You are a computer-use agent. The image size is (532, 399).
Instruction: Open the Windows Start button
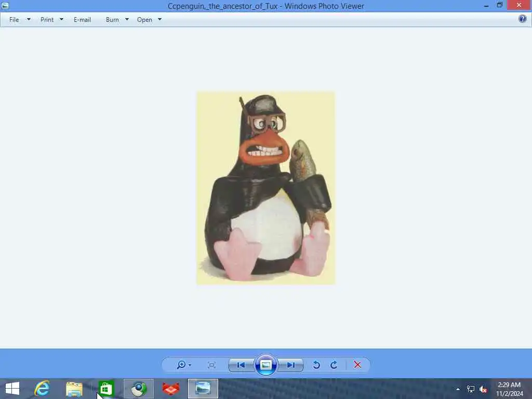click(x=12, y=389)
